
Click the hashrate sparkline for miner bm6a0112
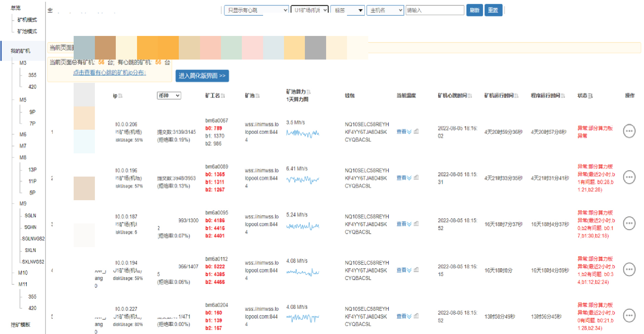coord(302,272)
